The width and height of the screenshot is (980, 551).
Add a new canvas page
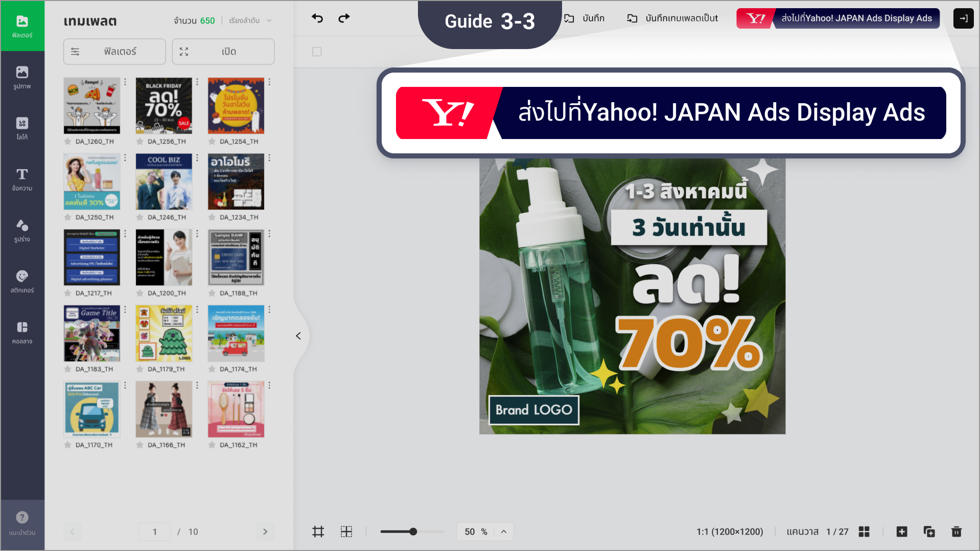click(x=902, y=532)
